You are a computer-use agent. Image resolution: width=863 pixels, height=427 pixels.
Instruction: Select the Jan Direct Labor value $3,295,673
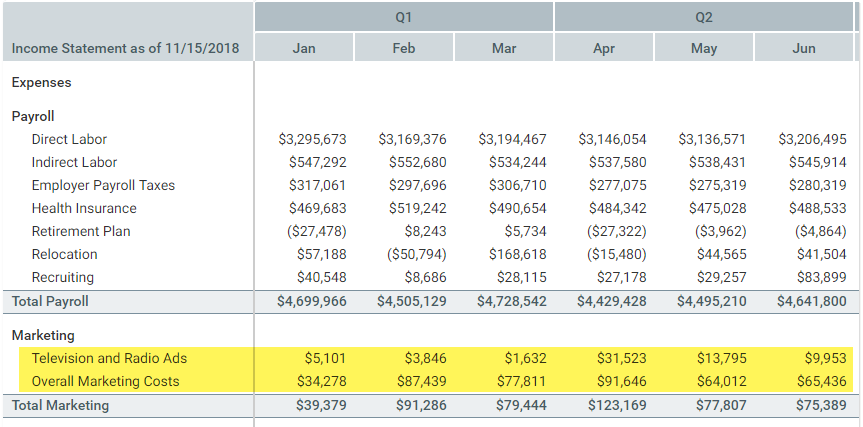pos(312,139)
